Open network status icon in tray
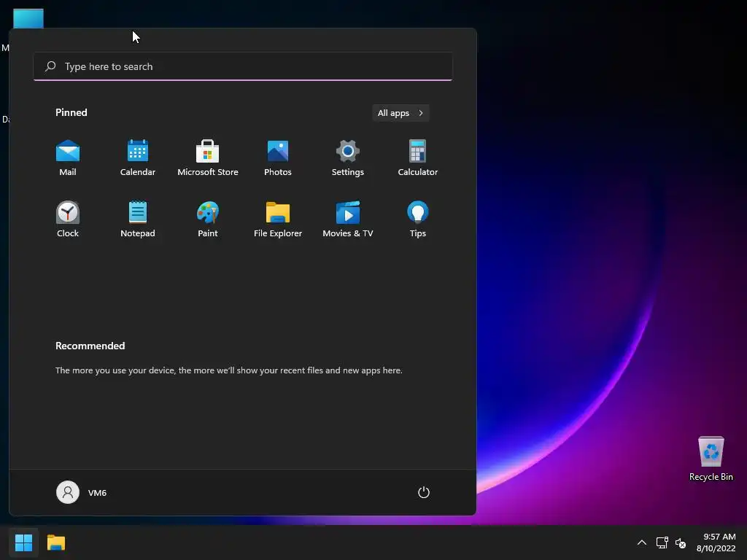Image resolution: width=747 pixels, height=560 pixels. coord(662,542)
